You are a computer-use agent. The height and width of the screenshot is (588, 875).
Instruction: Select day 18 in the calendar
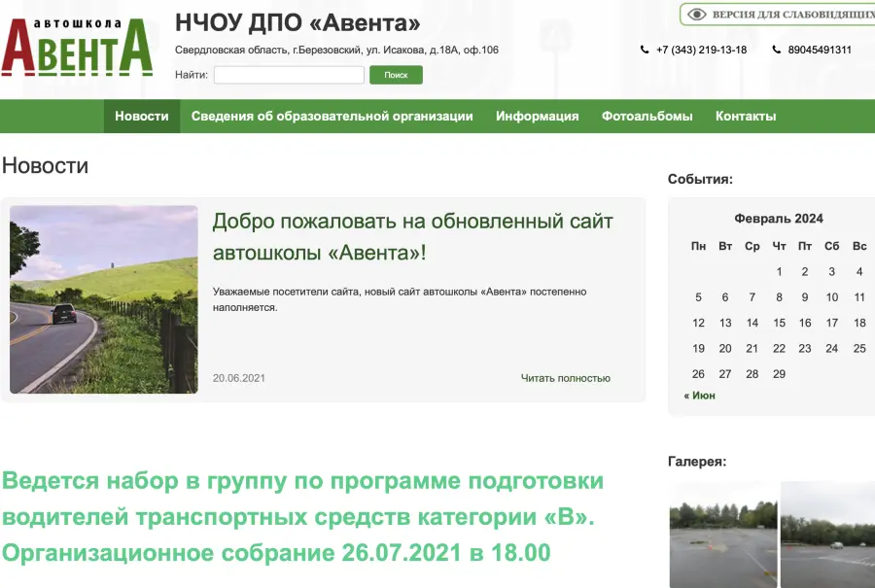pos(859,323)
